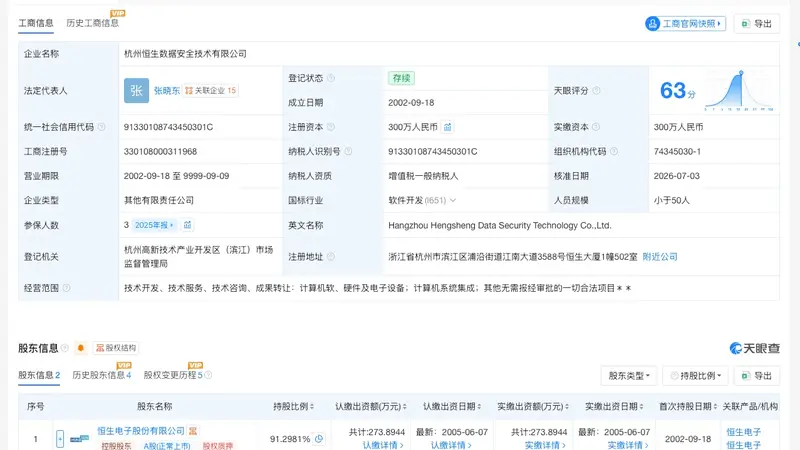
Task: Open 恒生电子股份有限公司 shareholder link
Action: (141, 431)
